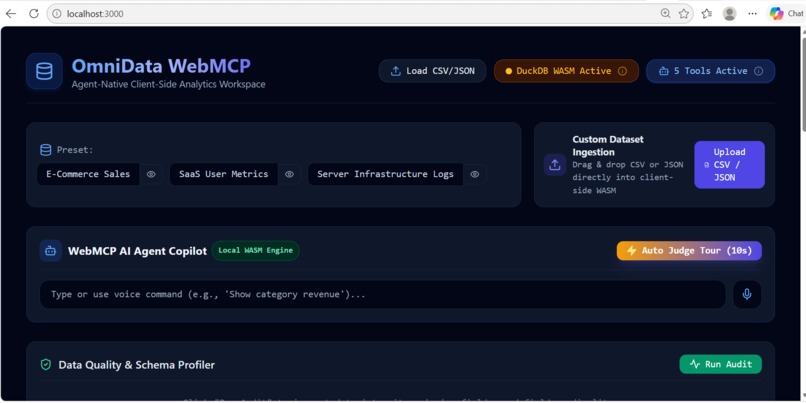Image resolution: width=806 pixels, height=403 pixels.
Task: Click the OmniData database logo icon
Action: click(44, 71)
